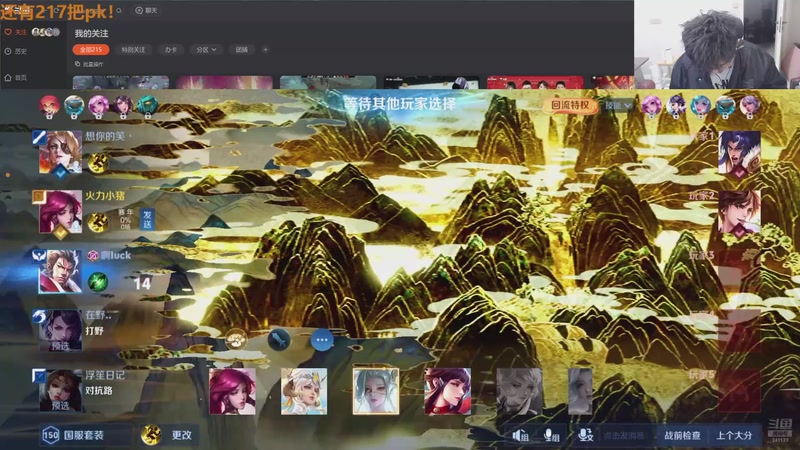Click the send message input field
Screen dimensions: 800x450
[x=623, y=436]
